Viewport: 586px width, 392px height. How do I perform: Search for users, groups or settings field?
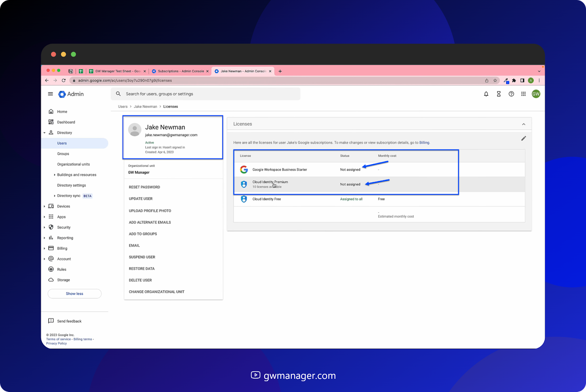point(205,94)
